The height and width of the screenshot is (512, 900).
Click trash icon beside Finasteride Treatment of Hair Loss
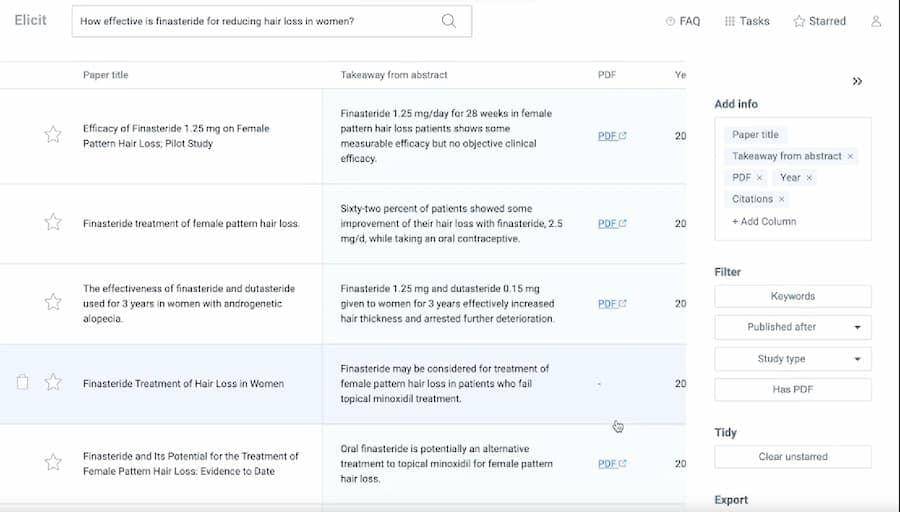point(23,382)
